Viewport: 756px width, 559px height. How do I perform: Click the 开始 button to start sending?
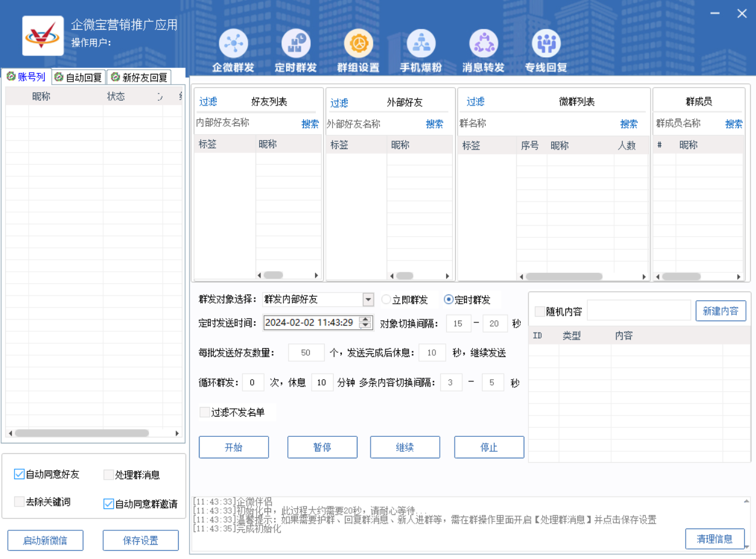234,447
